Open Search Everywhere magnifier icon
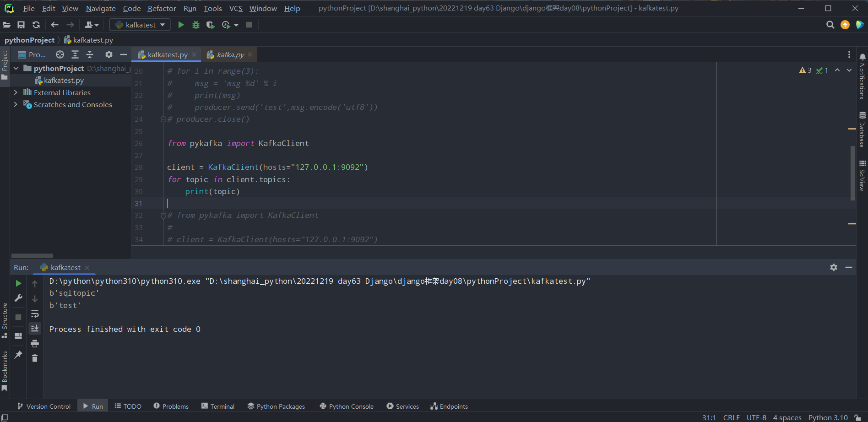 830,25
